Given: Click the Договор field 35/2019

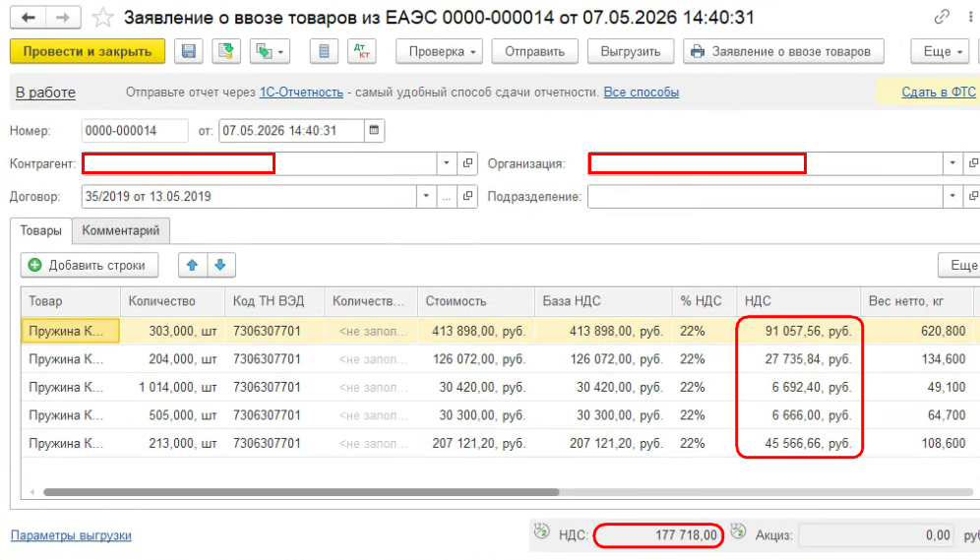Looking at the screenshot, I should click(x=249, y=196).
